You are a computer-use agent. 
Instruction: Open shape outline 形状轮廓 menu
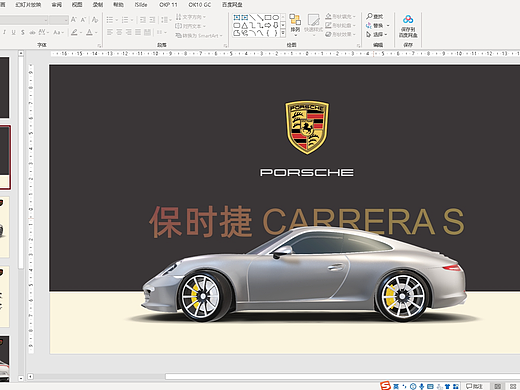(x=340, y=25)
